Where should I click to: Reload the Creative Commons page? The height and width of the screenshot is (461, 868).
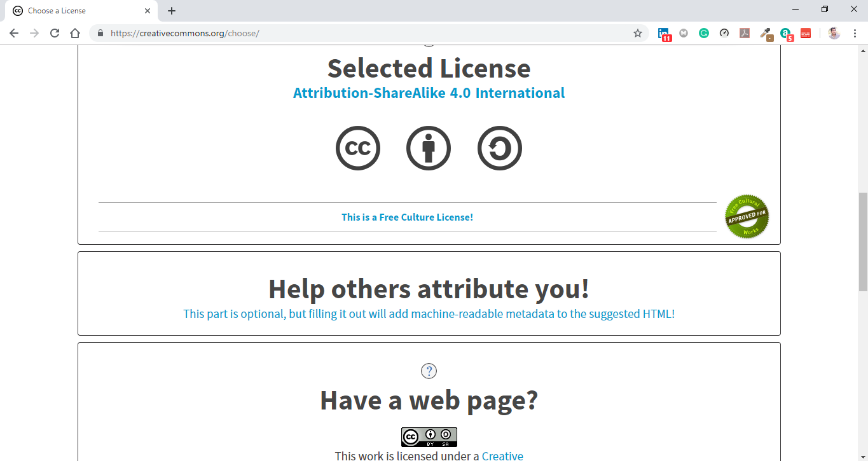coord(55,33)
